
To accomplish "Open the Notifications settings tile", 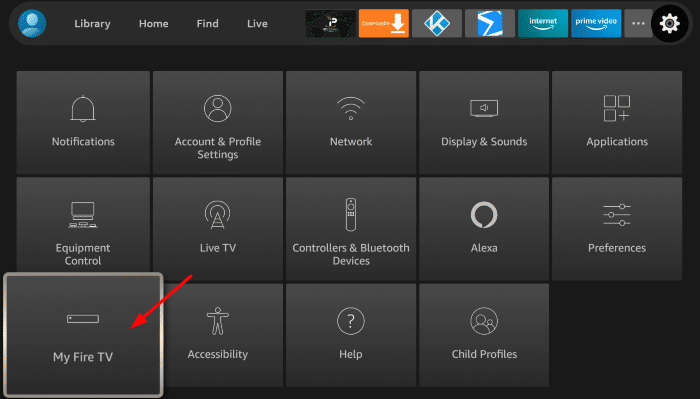I will coord(83,122).
